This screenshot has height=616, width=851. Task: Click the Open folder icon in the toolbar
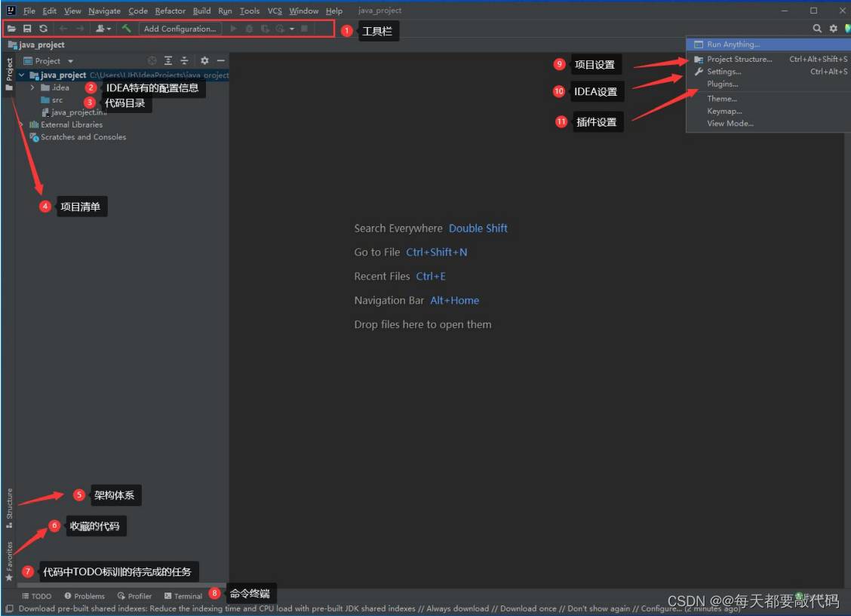coord(11,28)
